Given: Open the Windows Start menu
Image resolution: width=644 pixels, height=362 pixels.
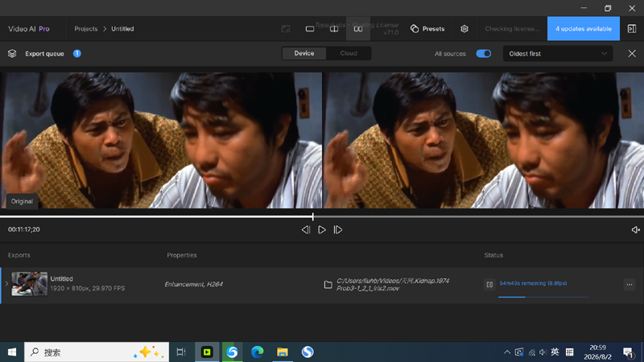Looking at the screenshot, I should click(12, 352).
